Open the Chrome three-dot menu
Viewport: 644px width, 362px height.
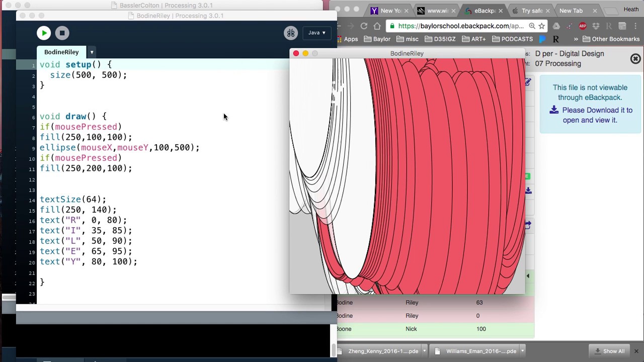click(x=635, y=26)
